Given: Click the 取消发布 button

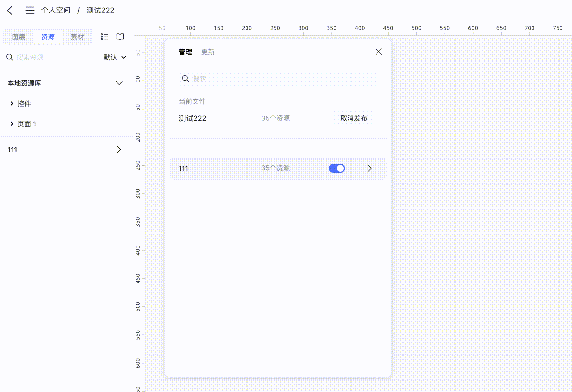Looking at the screenshot, I should pyautogui.click(x=353, y=118).
